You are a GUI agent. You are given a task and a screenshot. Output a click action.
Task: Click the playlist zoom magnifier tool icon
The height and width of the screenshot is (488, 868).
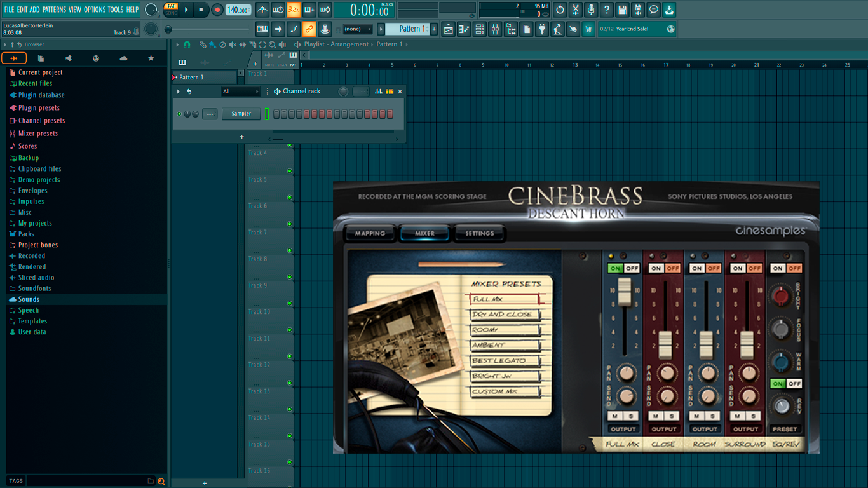click(272, 44)
